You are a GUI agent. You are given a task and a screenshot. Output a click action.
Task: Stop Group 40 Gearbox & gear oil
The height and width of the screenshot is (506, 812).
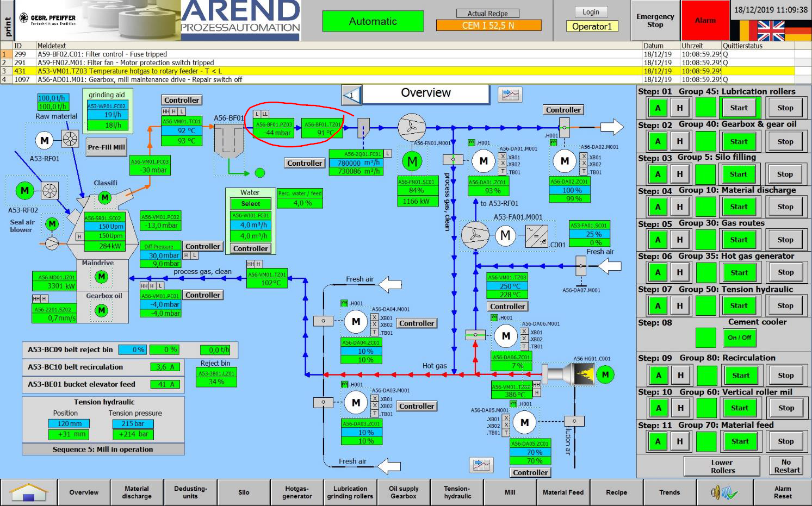point(785,141)
